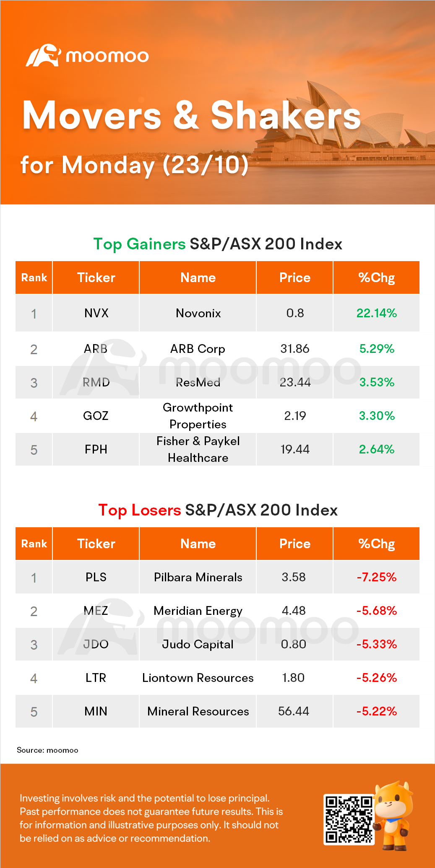This screenshot has height=868, width=435.
Task: Select the MEZ ticker in Top Losers
Action: 96,611
